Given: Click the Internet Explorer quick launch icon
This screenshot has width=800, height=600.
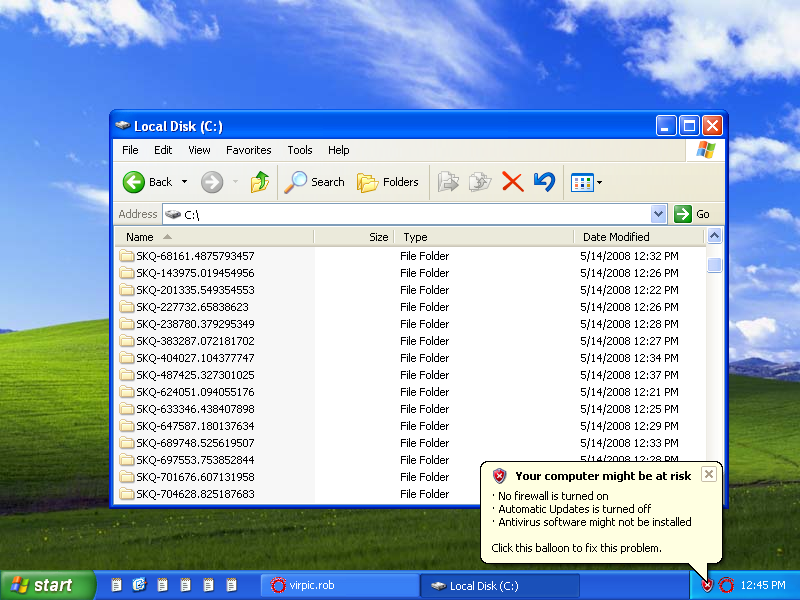Looking at the screenshot, I should click(139, 585).
